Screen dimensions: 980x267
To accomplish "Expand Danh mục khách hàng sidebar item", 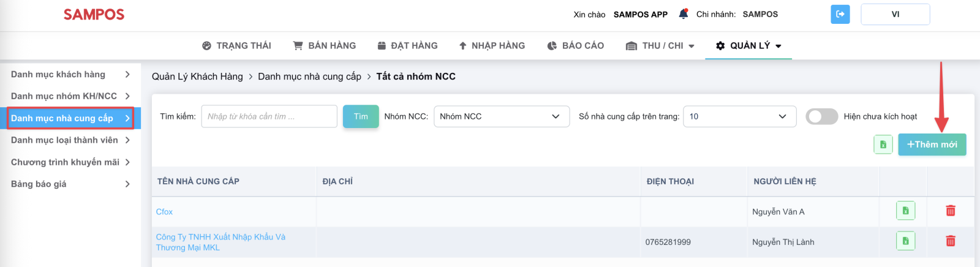I will (70, 75).
